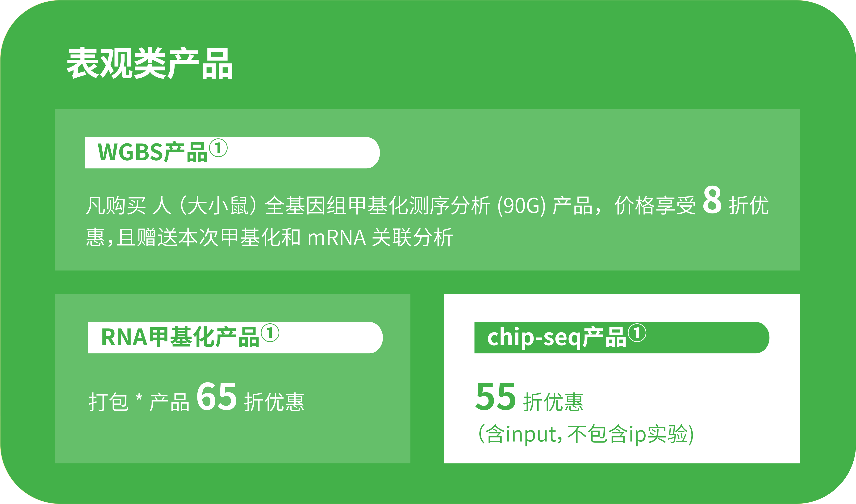Click the large 65 discount number

pos(216,396)
